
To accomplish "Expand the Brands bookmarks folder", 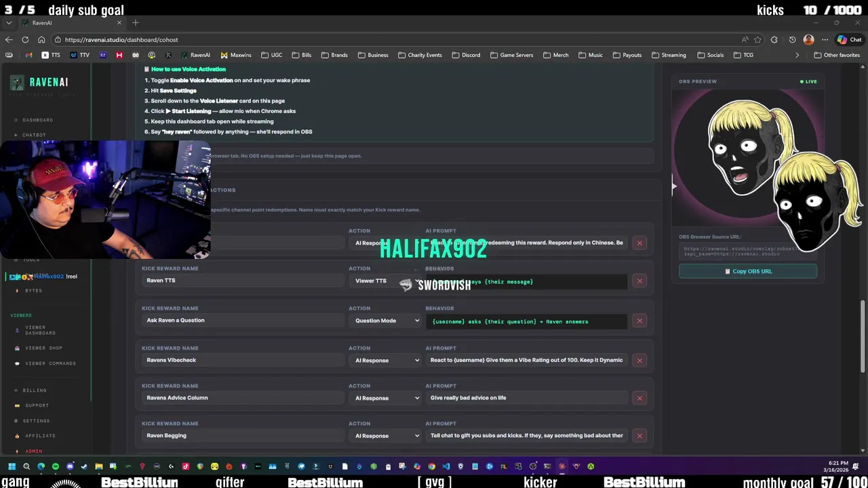I will coord(334,55).
